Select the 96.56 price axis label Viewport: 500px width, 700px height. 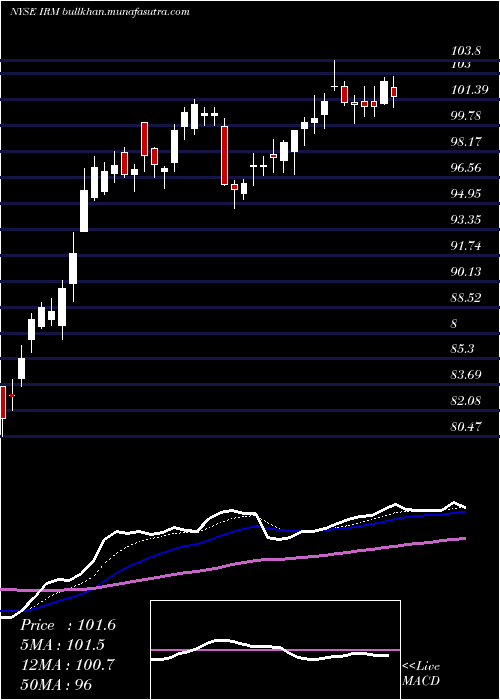[x=466, y=168]
